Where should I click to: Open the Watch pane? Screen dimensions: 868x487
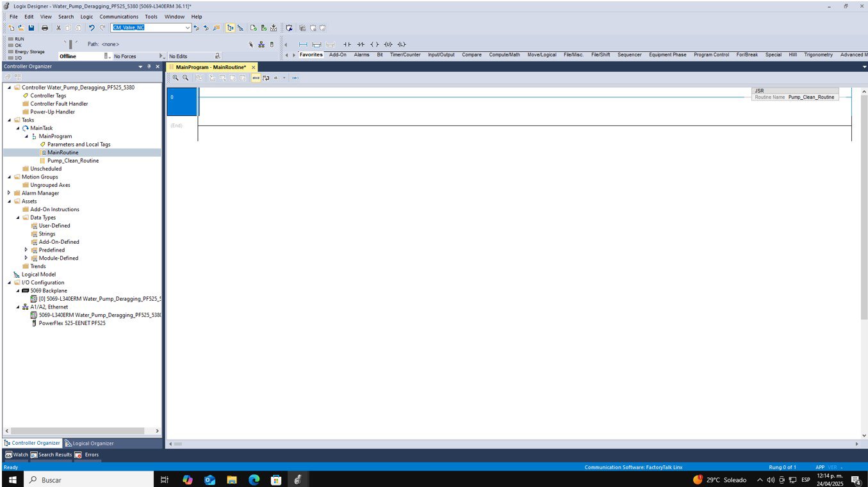point(17,455)
